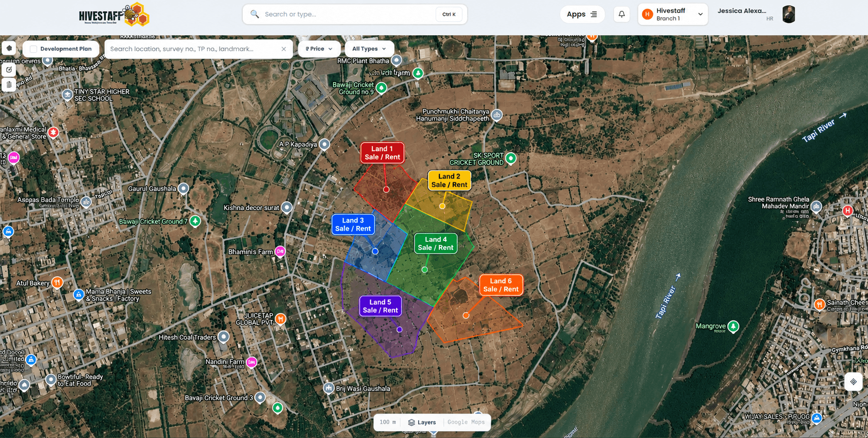Click the Kishna decor surat pin

[287, 207]
